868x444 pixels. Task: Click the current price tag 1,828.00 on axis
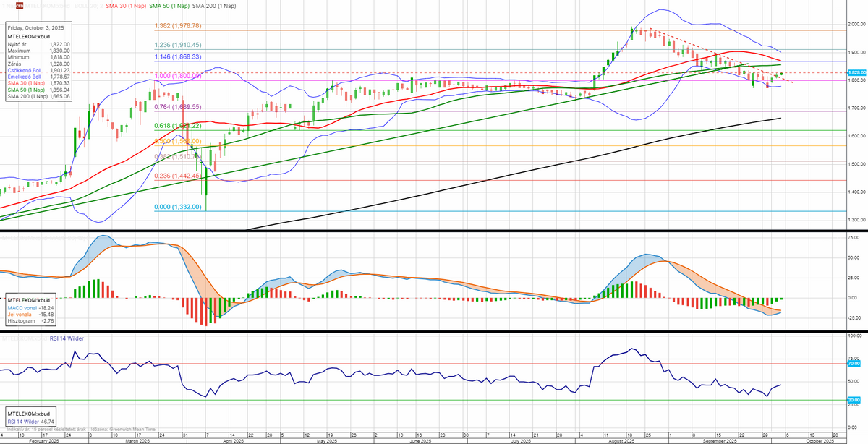[856, 73]
